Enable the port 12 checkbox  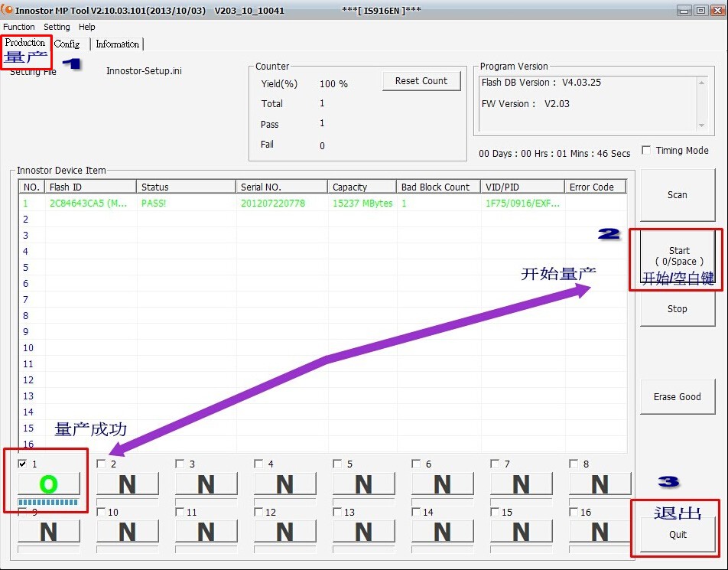(x=258, y=512)
